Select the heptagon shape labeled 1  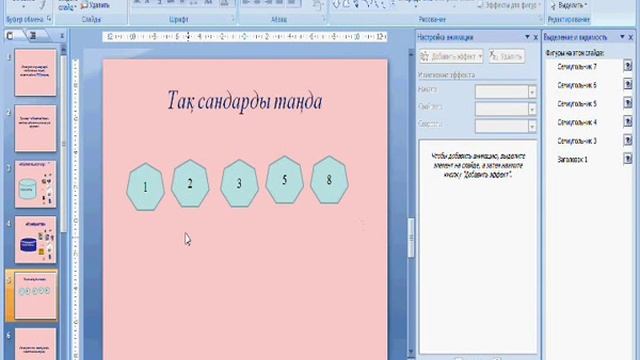(x=146, y=187)
